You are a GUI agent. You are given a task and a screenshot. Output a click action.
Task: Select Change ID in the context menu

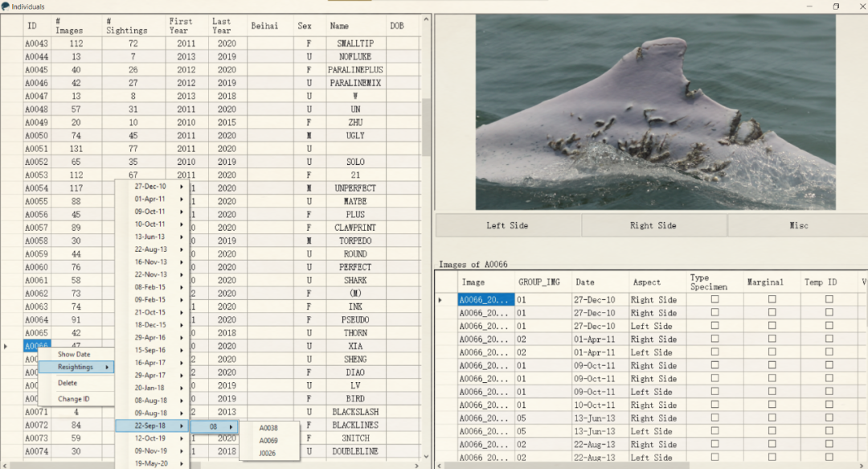coord(73,399)
